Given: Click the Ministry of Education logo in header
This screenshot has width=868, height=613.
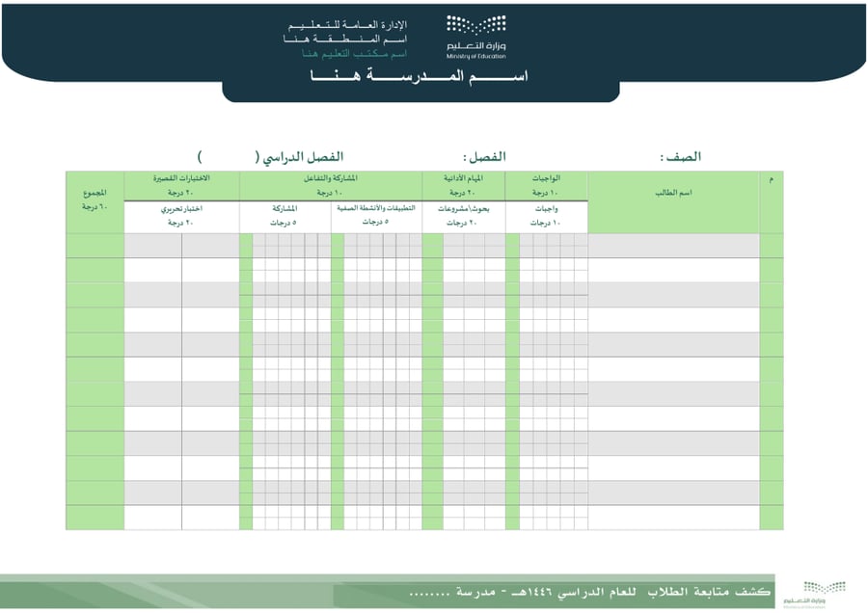Looking at the screenshot, I should 476,38.
